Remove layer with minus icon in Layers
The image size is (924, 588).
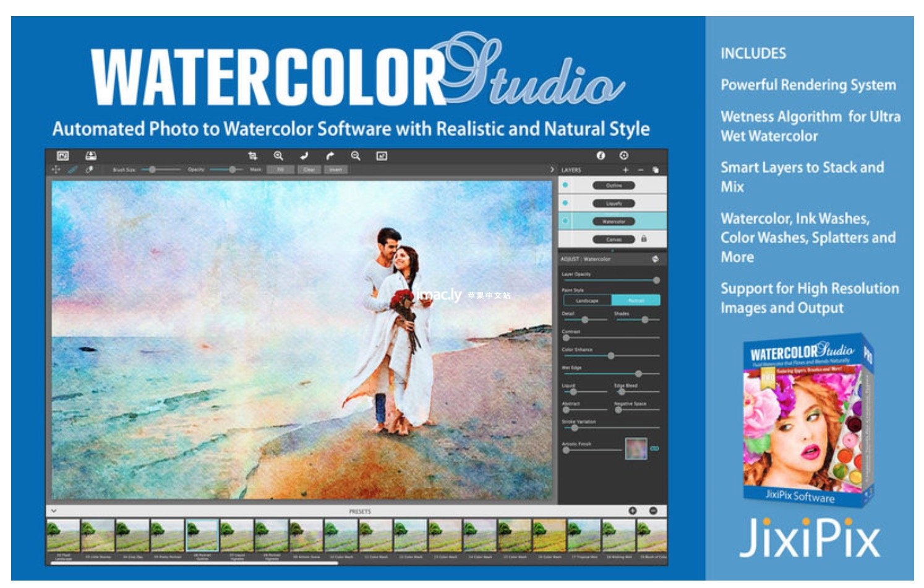[x=641, y=170]
